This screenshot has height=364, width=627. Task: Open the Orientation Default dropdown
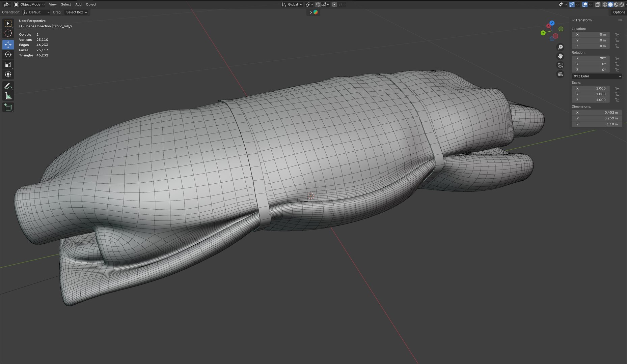point(36,12)
